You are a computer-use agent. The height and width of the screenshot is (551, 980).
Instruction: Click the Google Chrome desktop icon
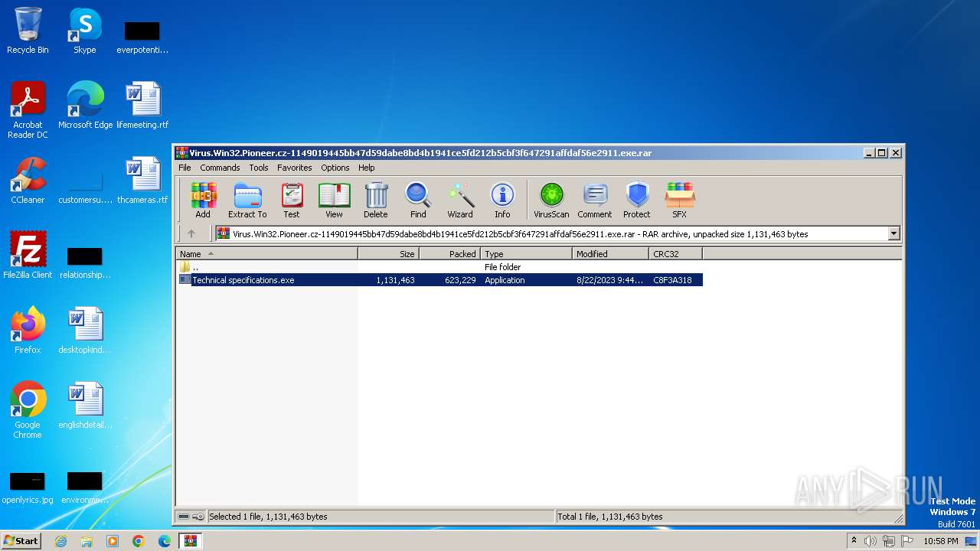28,410
